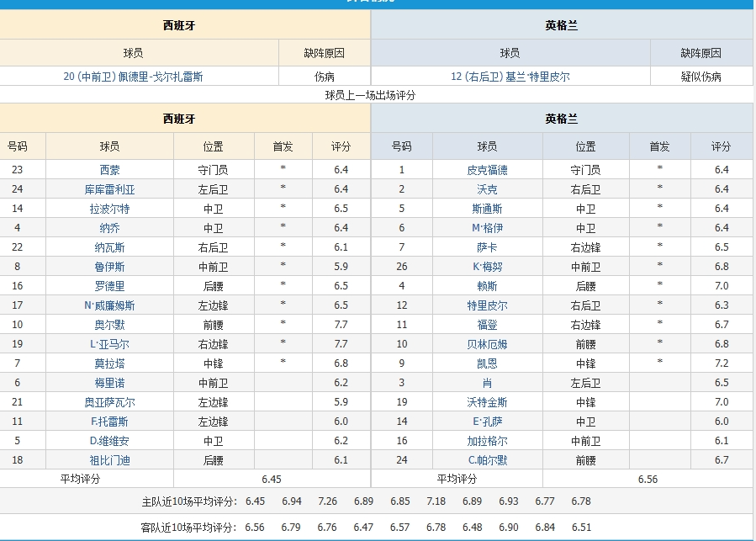Viewport: 756px width, 541px height.
Task: Click on C.帕尔默 player link
Action: click(x=487, y=460)
